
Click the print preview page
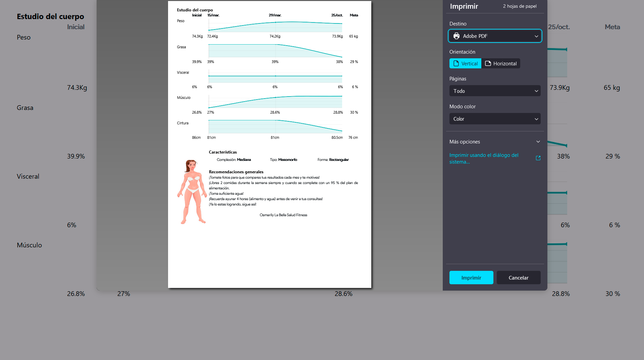click(x=269, y=251)
